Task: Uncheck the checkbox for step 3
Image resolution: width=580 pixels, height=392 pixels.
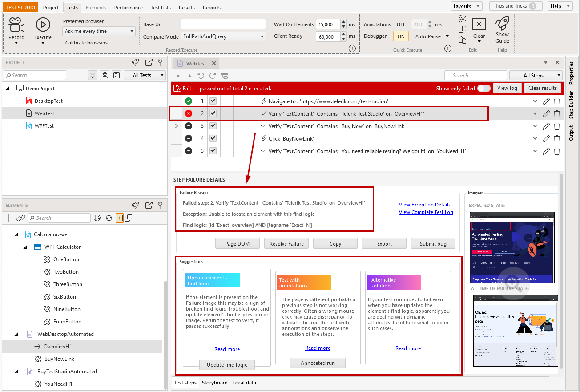Action: pyautogui.click(x=213, y=126)
